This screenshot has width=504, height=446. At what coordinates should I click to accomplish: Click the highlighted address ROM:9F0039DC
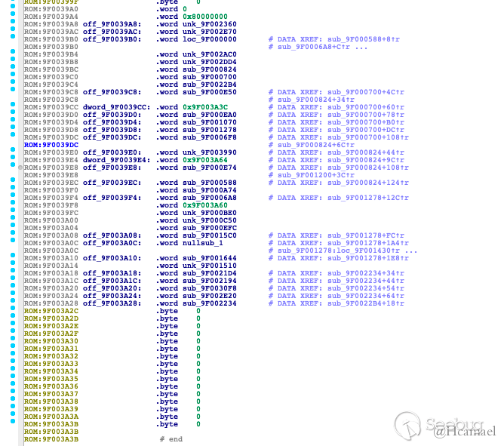pyautogui.click(x=51, y=145)
